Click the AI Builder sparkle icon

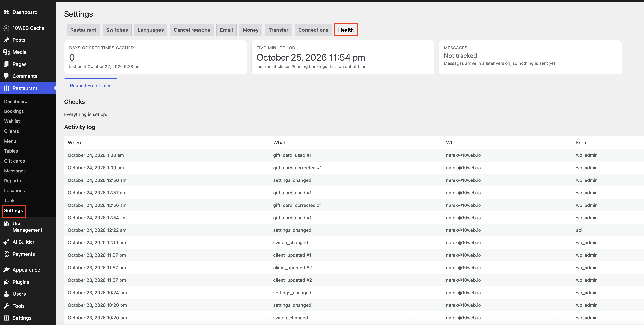pyautogui.click(x=6, y=242)
